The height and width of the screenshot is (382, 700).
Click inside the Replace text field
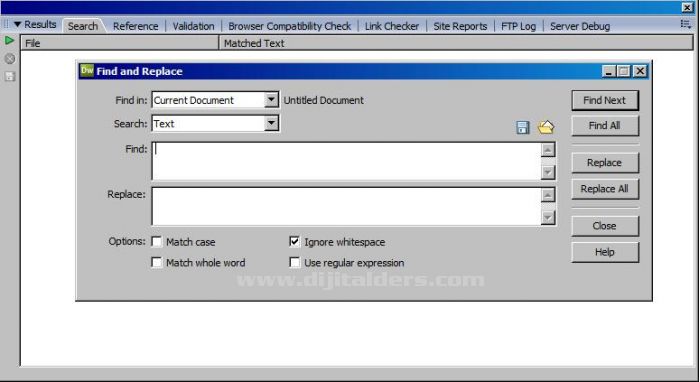point(346,206)
